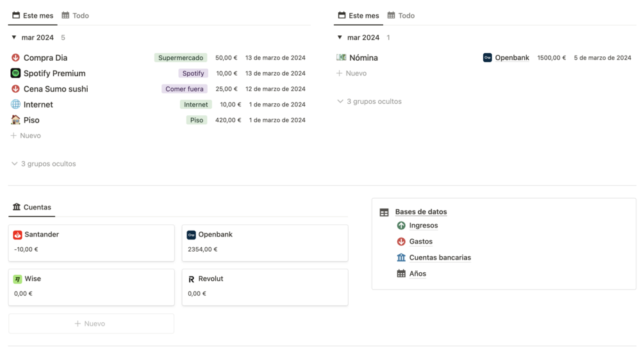Image resolution: width=644 pixels, height=358 pixels.
Task: Click the house icon beside Piso
Action: click(15, 120)
